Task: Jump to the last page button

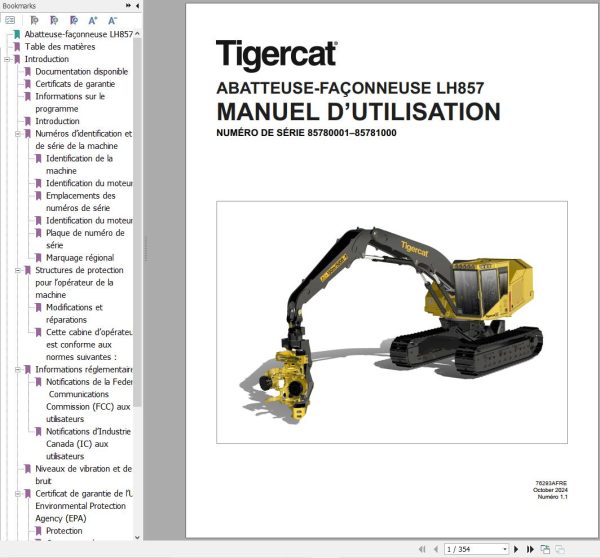Action: point(530,549)
